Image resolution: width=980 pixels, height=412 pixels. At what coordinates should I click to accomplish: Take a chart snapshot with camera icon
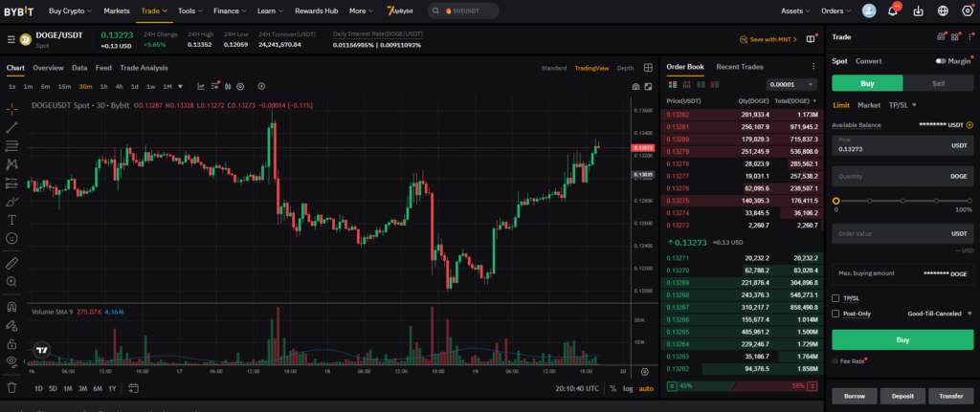pos(635,87)
